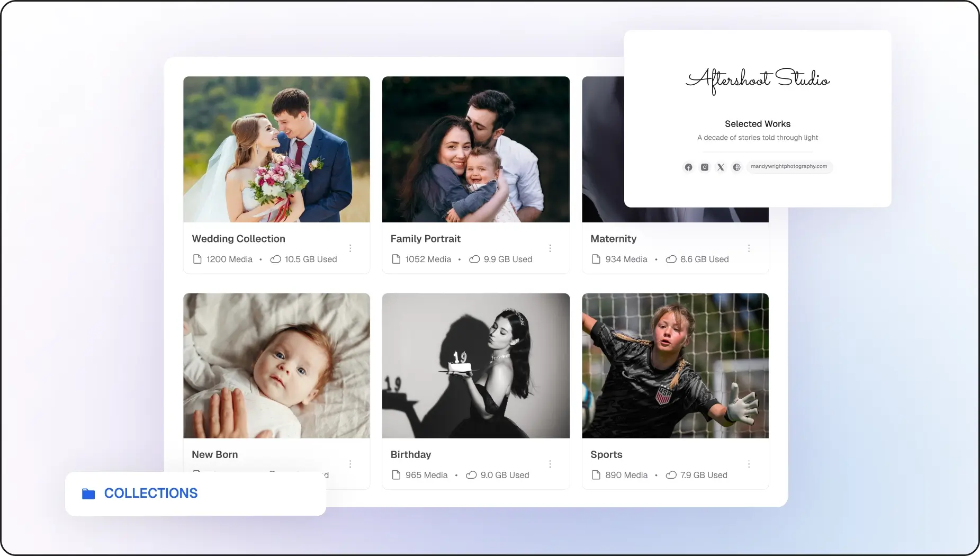Viewport: 980px width, 556px height.
Task: Click the Family Portrait title
Action: (426, 239)
